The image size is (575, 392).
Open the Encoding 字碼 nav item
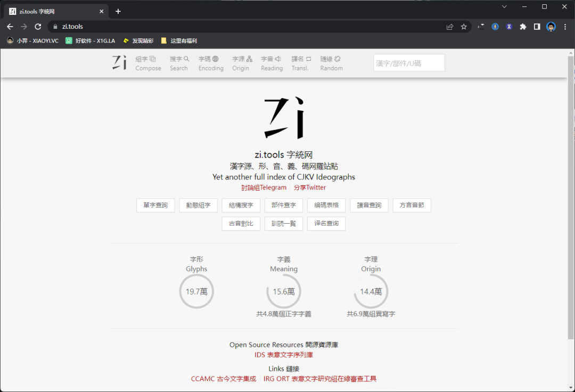click(211, 63)
